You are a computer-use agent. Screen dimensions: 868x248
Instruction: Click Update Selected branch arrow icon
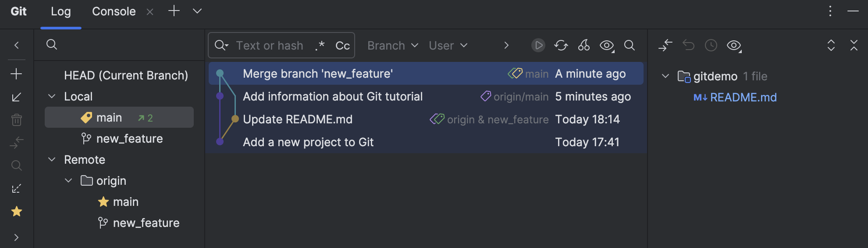click(17, 97)
